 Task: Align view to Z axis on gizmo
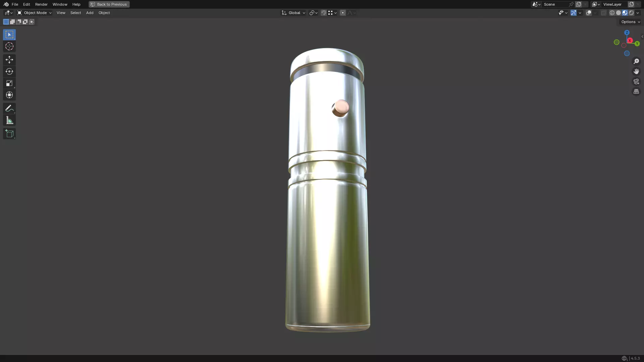pos(627,33)
